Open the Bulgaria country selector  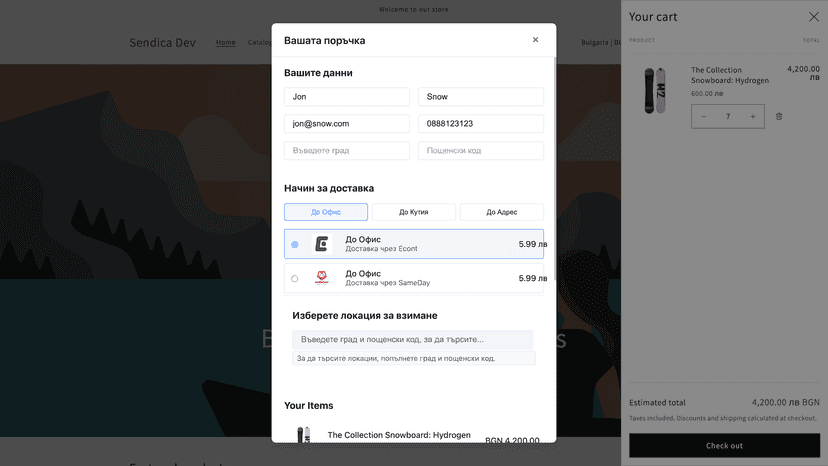(x=601, y=42)
